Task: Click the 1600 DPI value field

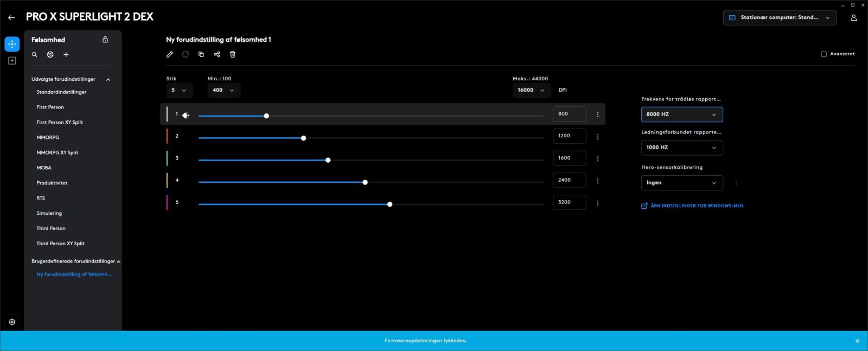Action: coord(569,158)
